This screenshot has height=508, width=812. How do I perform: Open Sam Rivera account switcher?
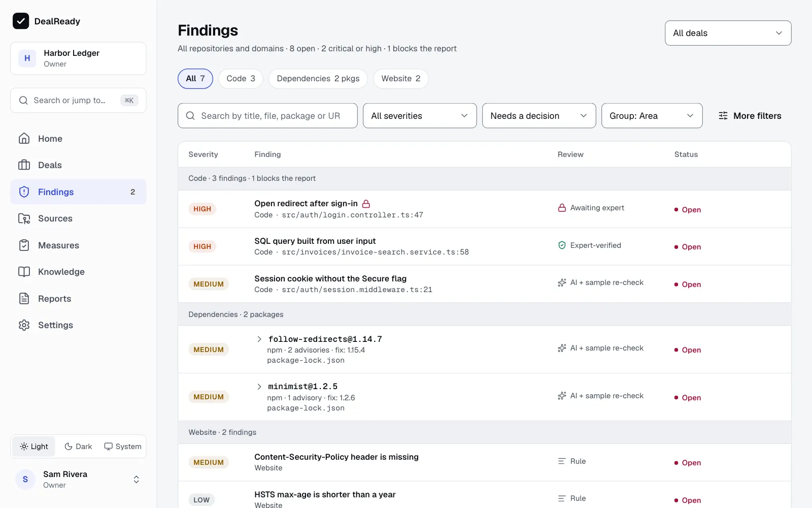78,480
